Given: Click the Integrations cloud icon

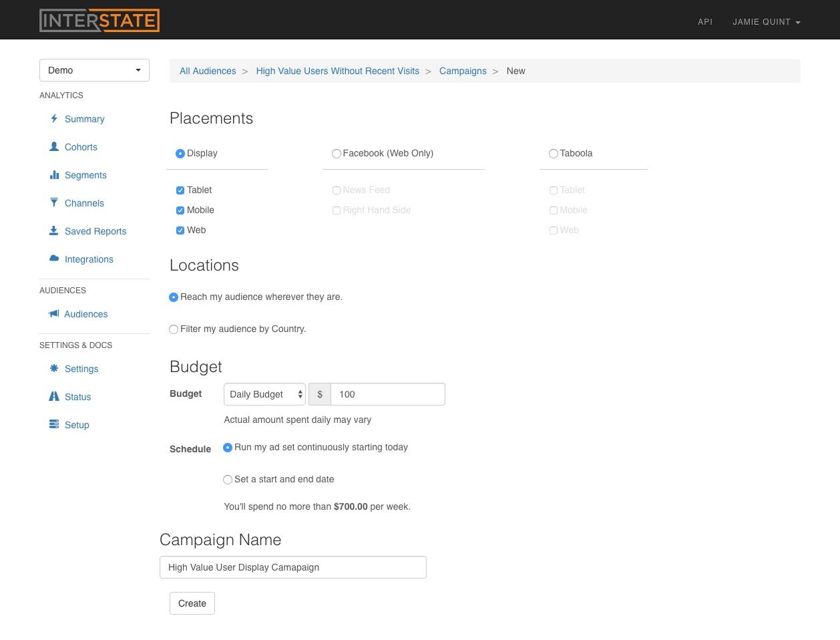Looking at the screenshot, I should [54, 259].
